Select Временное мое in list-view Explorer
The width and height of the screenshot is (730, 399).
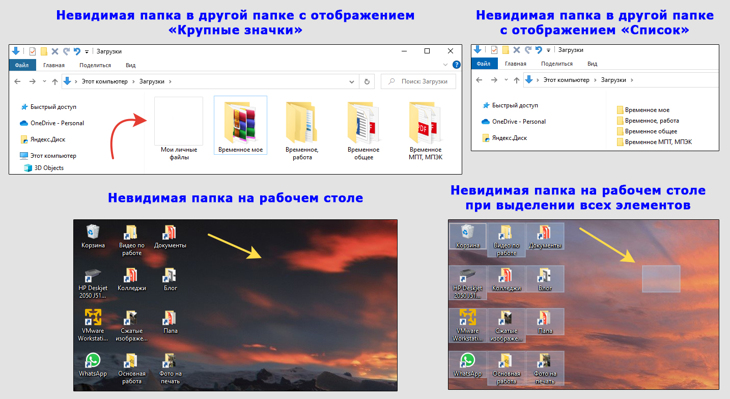pyautogui.click(x=643, y=110)
